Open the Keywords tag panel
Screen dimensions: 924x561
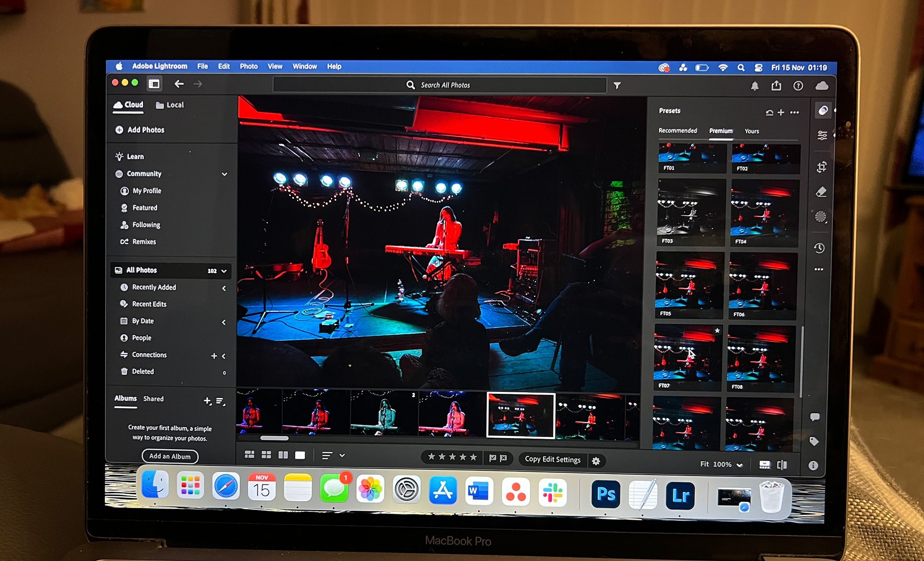(x=814, y=441)
